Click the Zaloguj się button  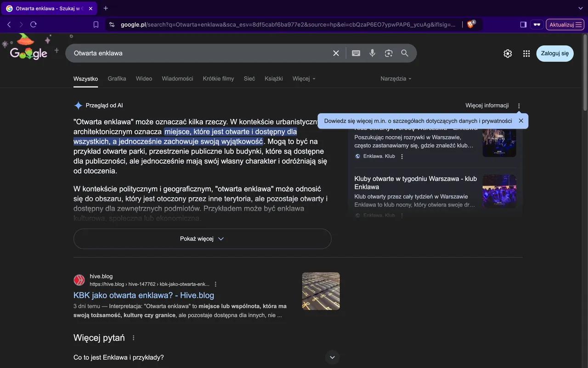coord(554,53)
